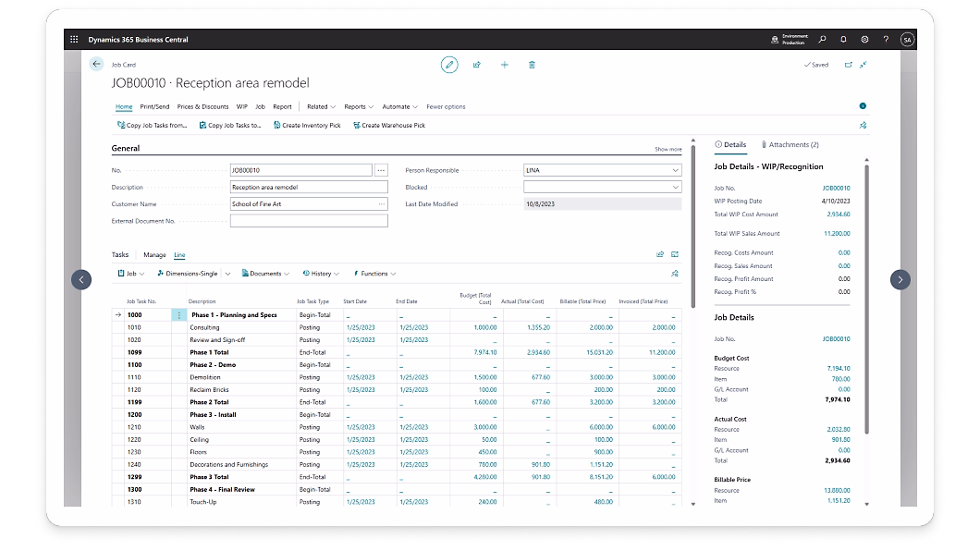The width and height of the screenshot is (980, 551).
Task: Click the Job Task No. column header
Action: [x=141, y=301]
